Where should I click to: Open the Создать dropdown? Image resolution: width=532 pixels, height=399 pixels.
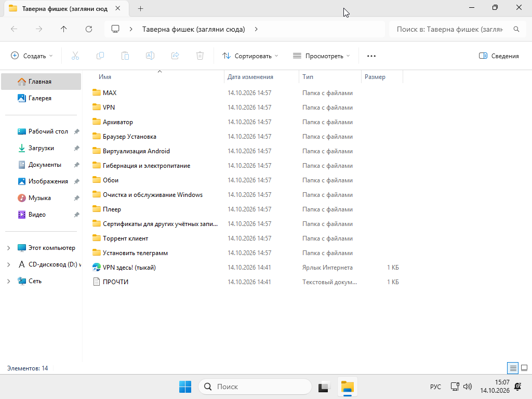[x=32, y=56]
